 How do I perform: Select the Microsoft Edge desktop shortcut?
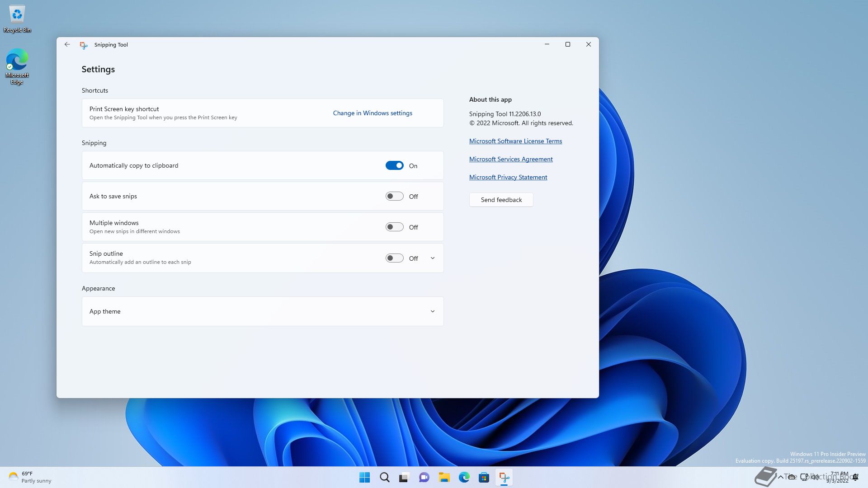click(17, 66)
